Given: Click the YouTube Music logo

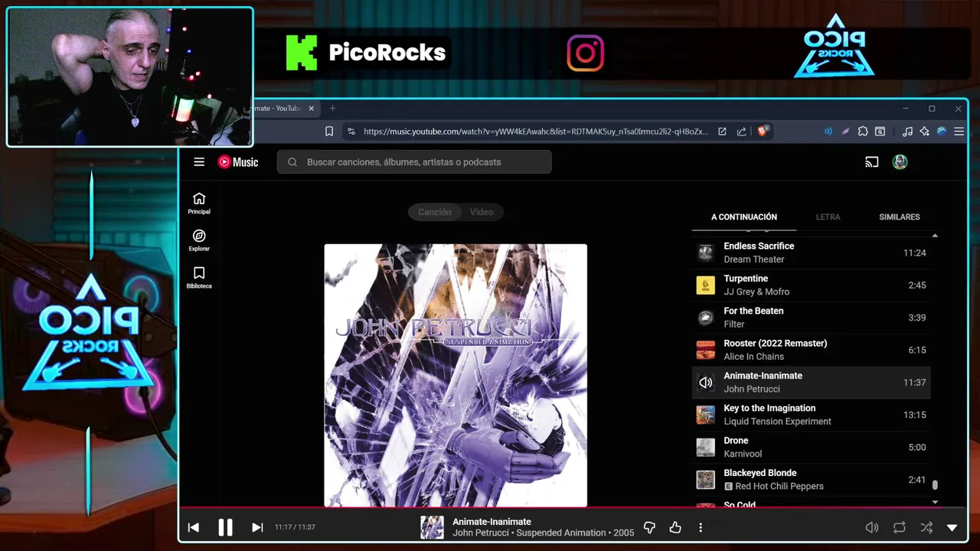Looking at the screenshot, I should click(238, 161).
